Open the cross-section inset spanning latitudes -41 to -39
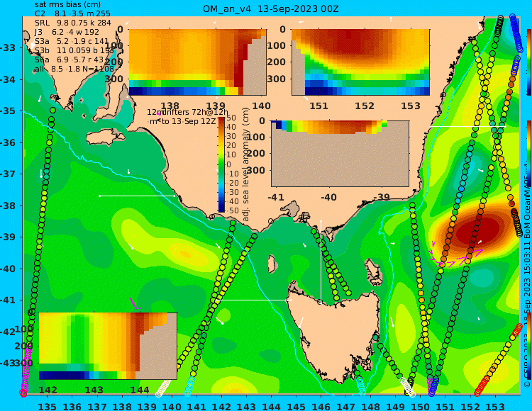Image resolution: width=532 pixels, height=411 pixels. [340, 154]
